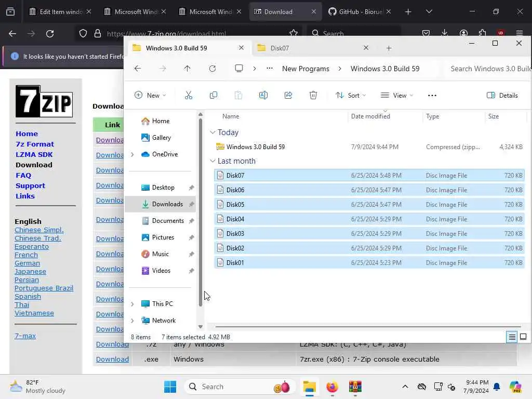
Task: Click the Firefox account icon
Action: (463, 33)
